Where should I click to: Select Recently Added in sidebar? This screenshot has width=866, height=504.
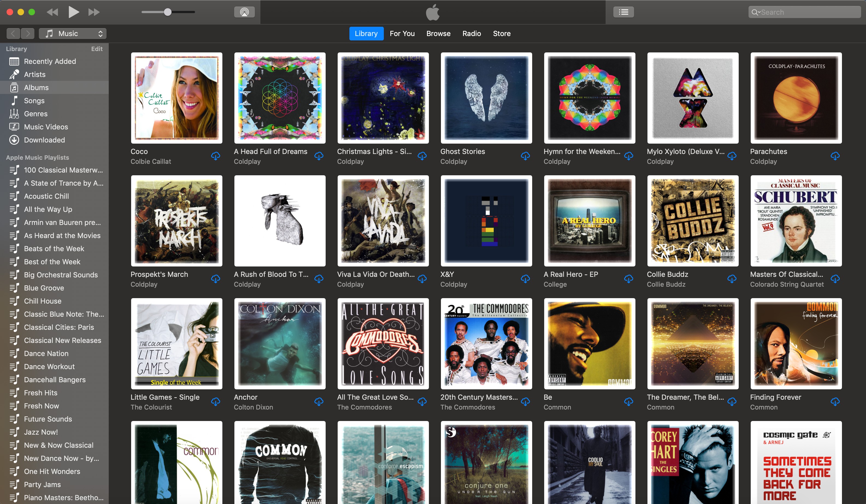pyautogui.click(x=54, y=61)
